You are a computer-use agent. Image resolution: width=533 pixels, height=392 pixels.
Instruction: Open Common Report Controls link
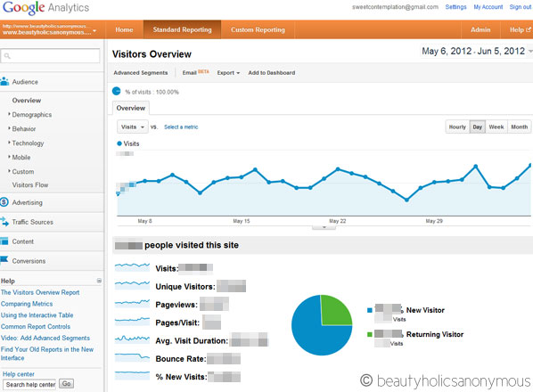(x=36, y=326)
